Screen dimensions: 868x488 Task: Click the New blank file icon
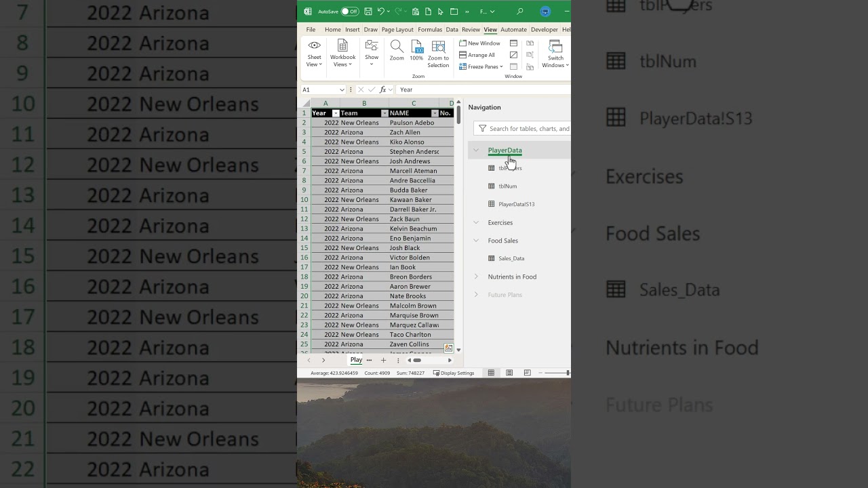[x=428, y=12]
